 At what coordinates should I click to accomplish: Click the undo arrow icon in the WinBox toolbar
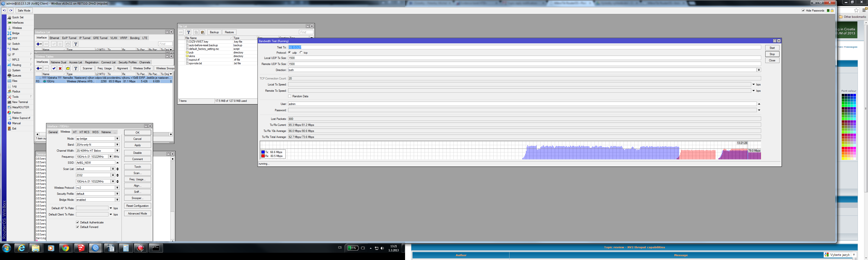pyautogui.click(x=4, y=10)
